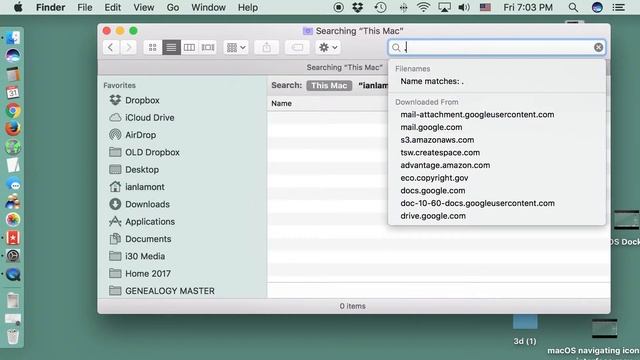
Task: Set search scope to This Mac
Action: (x=329, y=85)
